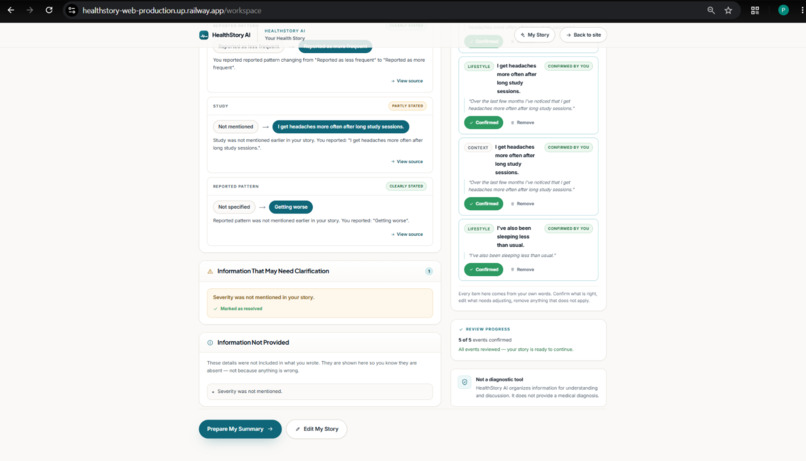Open the browser three-dot menu
Image resolution: width=806 pixels, height=461 pixels.
802,10
